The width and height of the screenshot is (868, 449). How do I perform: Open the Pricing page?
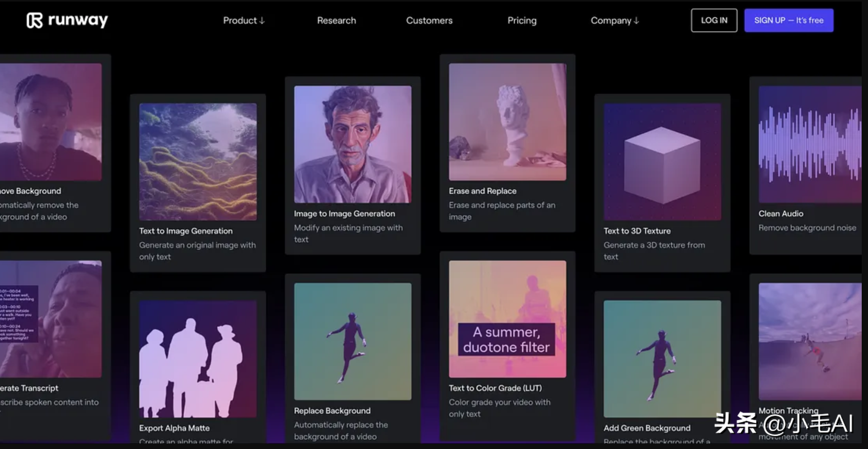[x=522, y=20]
